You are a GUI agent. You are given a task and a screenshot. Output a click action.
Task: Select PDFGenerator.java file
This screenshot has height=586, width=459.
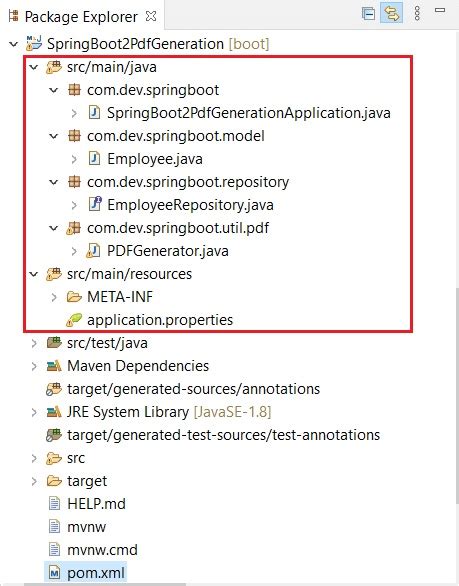pos(168,251)
